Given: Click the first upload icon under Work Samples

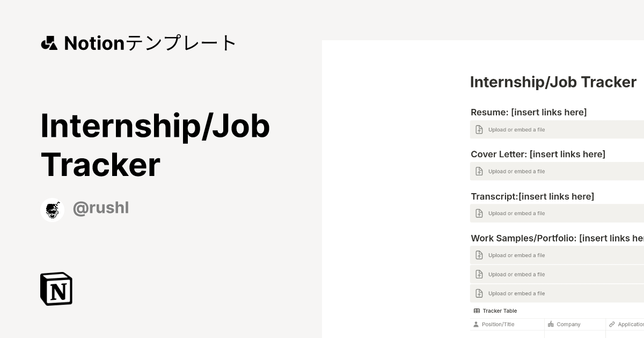Looking at the screenshot, I should tap(479, 255).
